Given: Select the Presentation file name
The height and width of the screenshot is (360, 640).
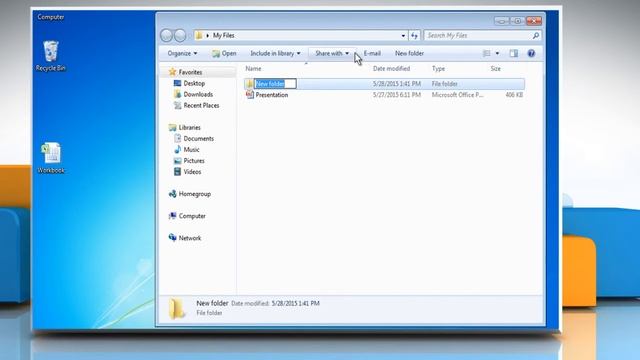Looking at the screenshot, I should pos(272,95).
